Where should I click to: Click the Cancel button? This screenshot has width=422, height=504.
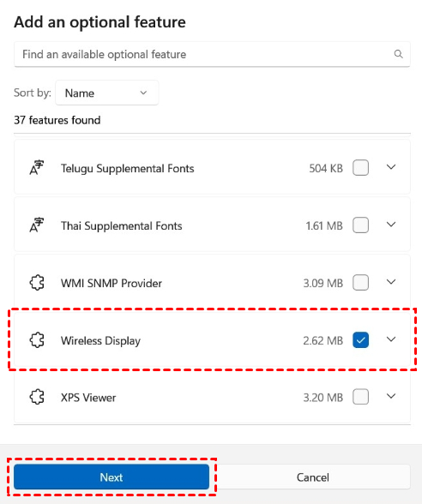pyautogui.click(x=312, y=477)
